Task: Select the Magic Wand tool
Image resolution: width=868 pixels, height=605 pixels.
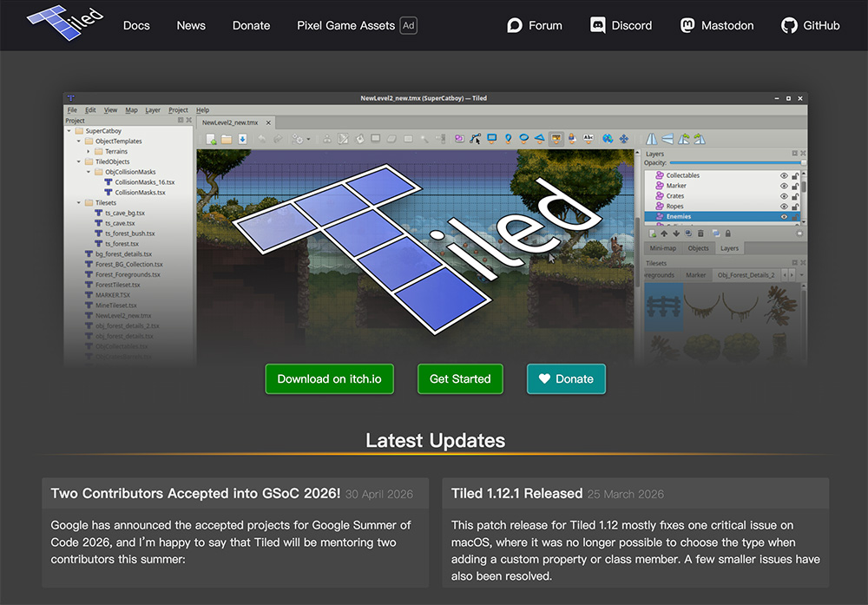Action: click(424, 139)
